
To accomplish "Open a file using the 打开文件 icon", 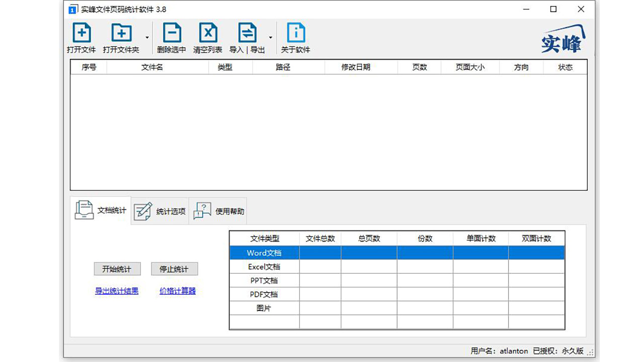I will pos(82,32).
